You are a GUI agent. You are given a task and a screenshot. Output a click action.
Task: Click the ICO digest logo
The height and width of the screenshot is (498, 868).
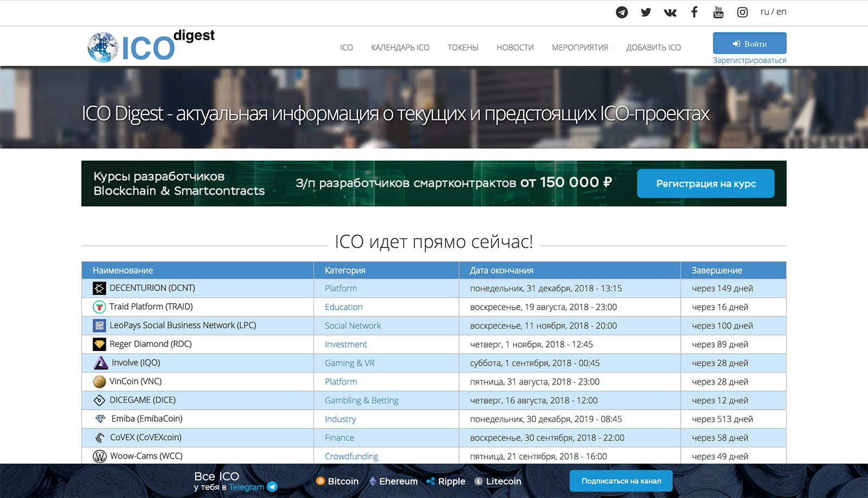click(x=151, y=46)
